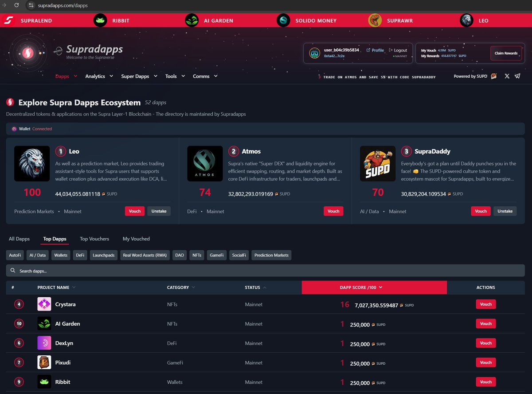Vouch for the Atmos dapp card
This screenshot has width=532, height=394.
[333, 211]
